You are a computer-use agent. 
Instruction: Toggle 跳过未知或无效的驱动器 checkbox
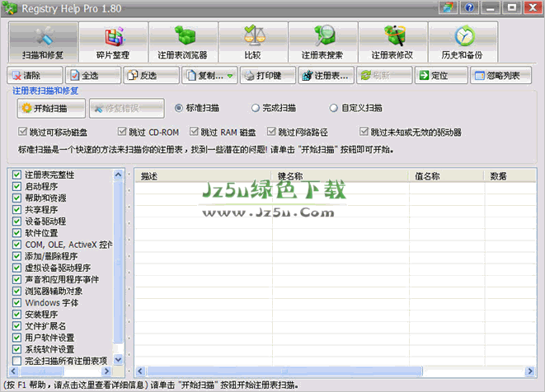point(364,132)
